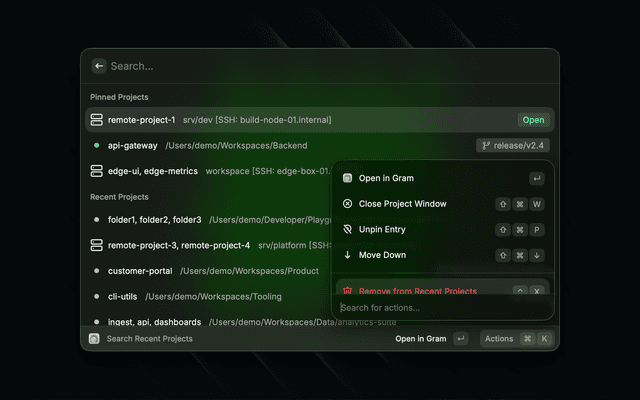Click the remote server icon for remote-project-1
This screenshot has width=640, height=400.
96,120
